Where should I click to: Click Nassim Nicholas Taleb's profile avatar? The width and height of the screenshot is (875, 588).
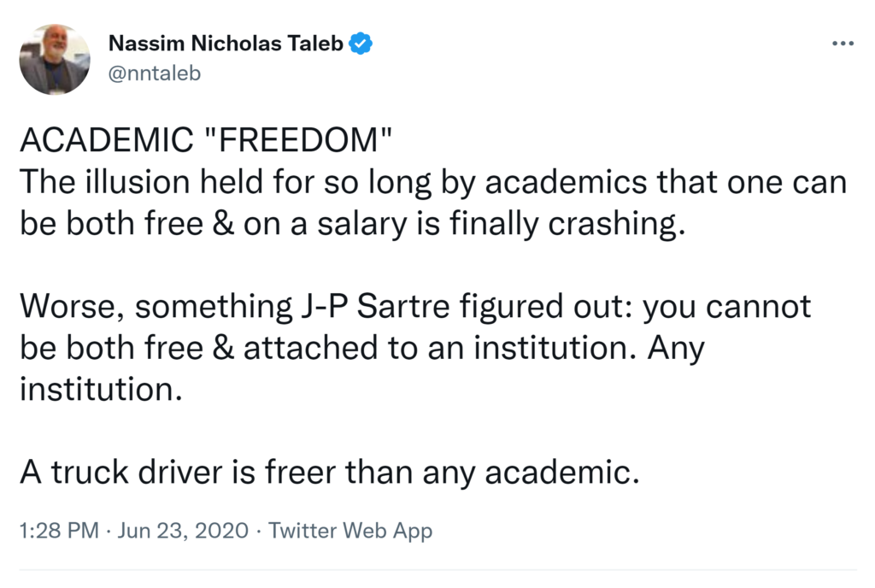[55, 59]
